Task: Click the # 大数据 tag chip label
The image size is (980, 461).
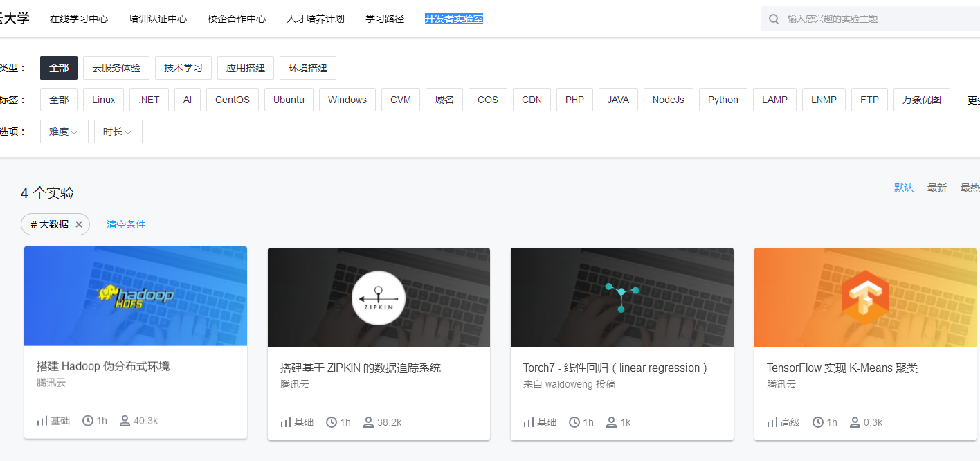Action: 50,224
